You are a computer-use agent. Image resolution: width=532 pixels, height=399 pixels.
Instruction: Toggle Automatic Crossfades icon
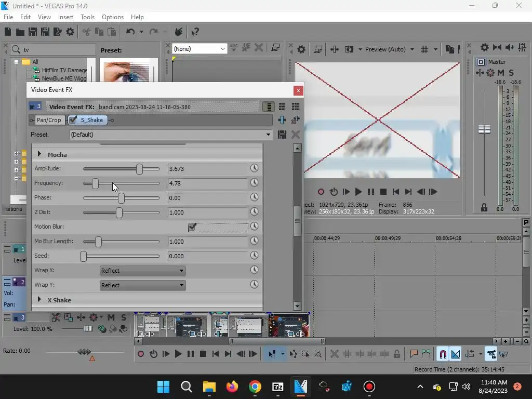pos(456,354)
